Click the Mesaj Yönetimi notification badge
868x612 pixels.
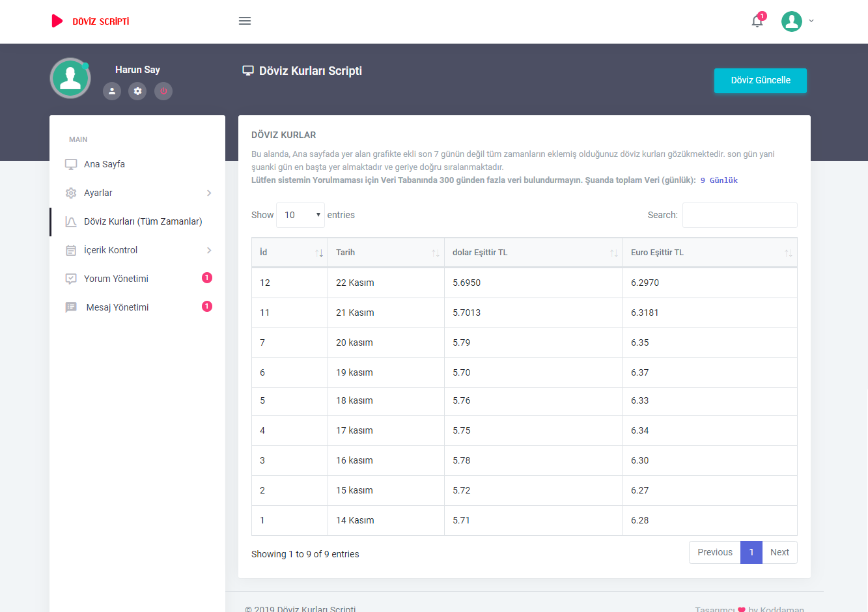[207, 306]
